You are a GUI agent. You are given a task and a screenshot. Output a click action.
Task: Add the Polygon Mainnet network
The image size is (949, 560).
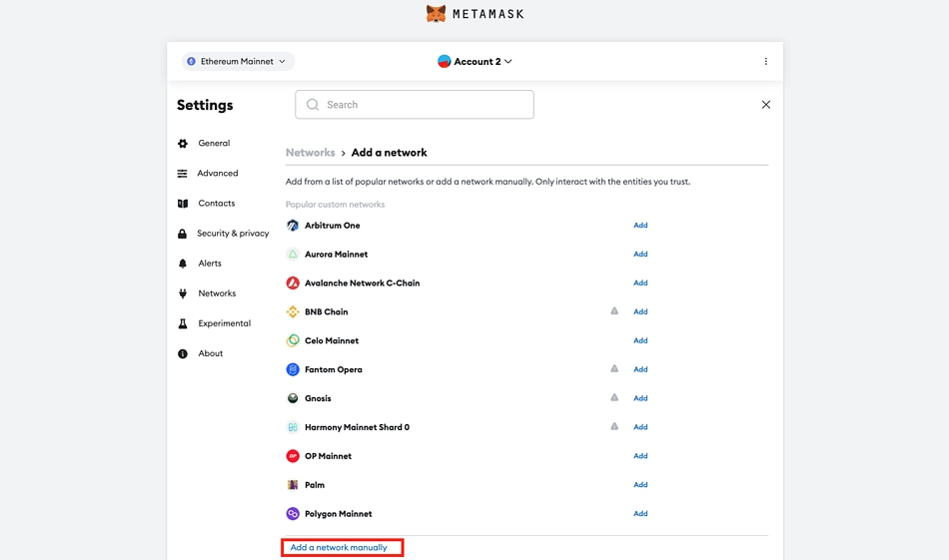pyautogui.click(x=640, y=513)
